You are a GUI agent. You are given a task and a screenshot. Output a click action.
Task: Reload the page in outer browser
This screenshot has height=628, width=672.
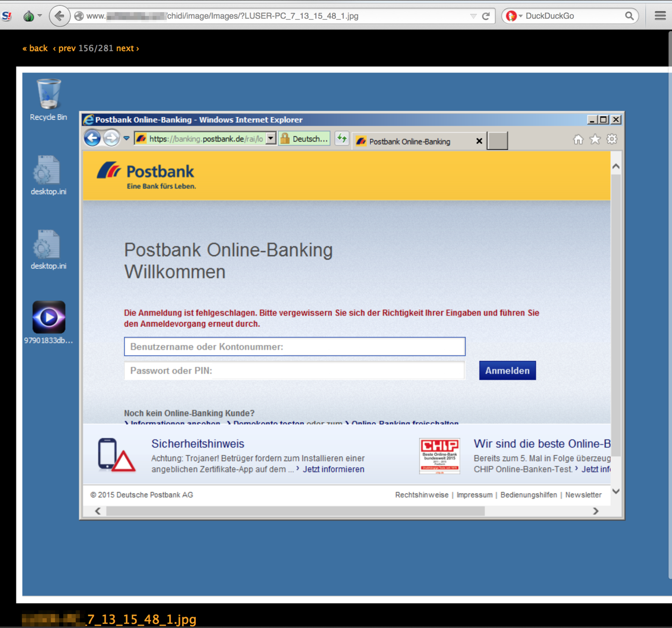486,16
